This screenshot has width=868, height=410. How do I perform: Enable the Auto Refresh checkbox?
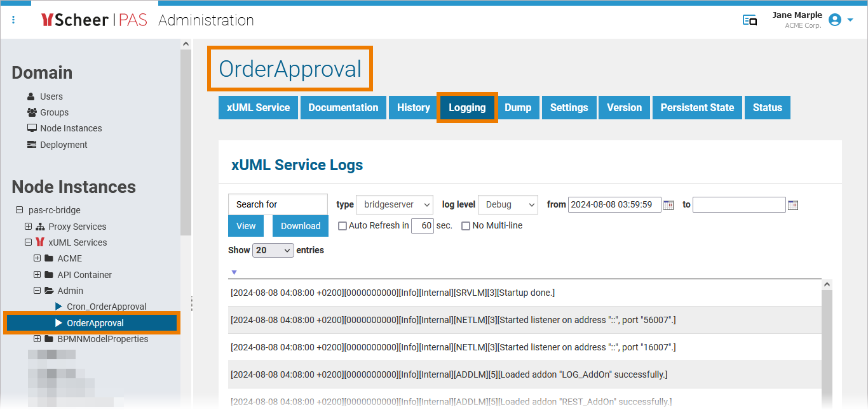342,226
